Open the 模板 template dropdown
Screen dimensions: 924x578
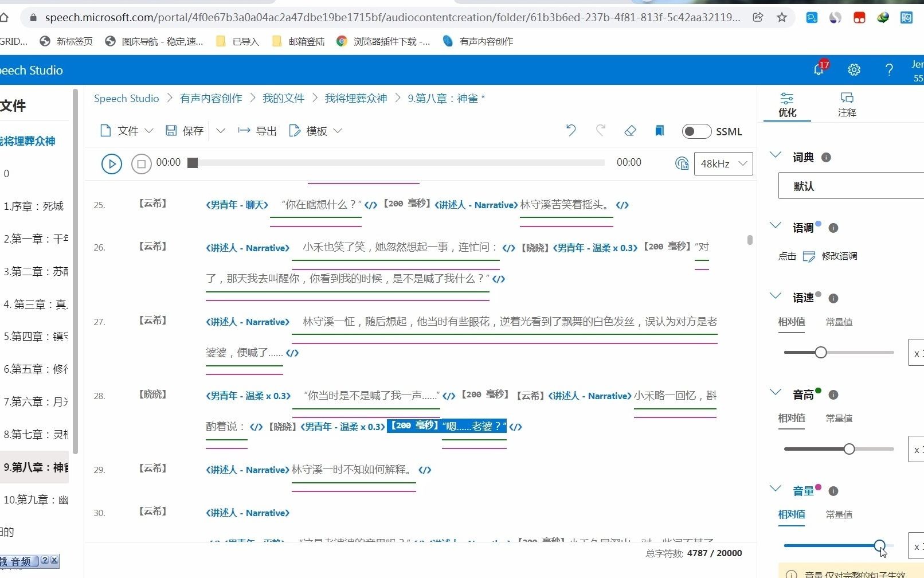(316, 131)
